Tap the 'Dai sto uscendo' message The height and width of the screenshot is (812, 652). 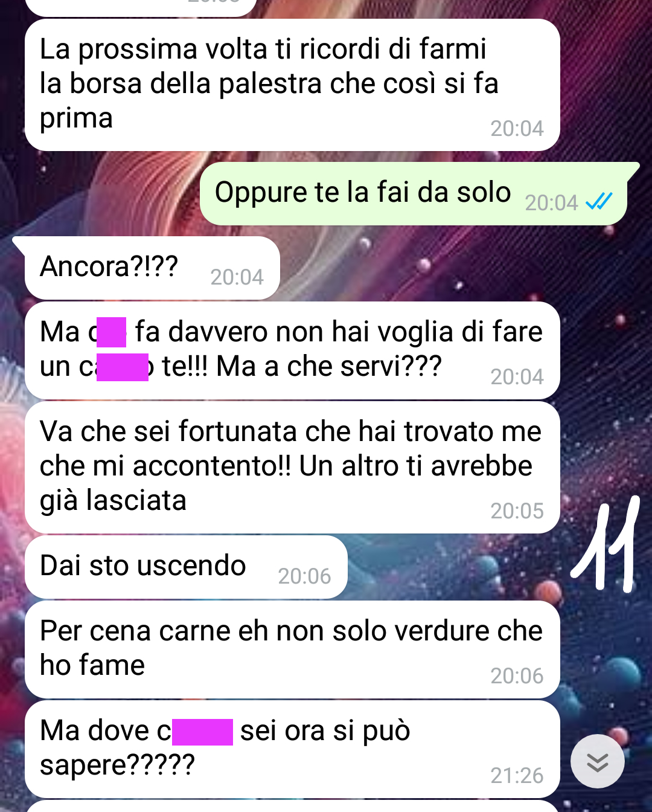coord(186,567)
